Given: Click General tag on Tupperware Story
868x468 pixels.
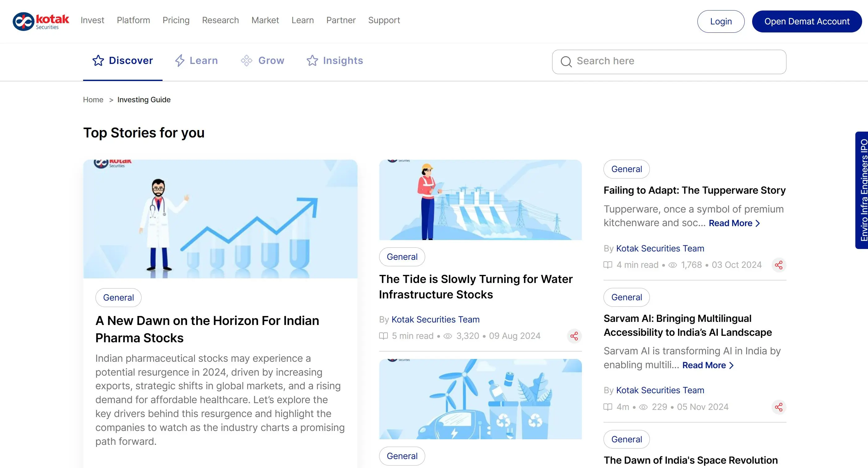Looking at the screenshot, I should click(x=626, y=169).
